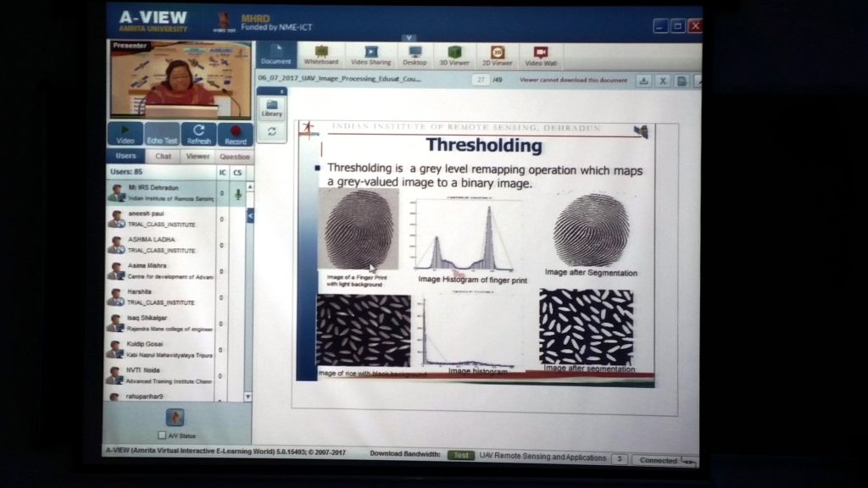Open the Video Sharing tab
Viewport: 868px width, 488px height.
[x=371, y=55]
